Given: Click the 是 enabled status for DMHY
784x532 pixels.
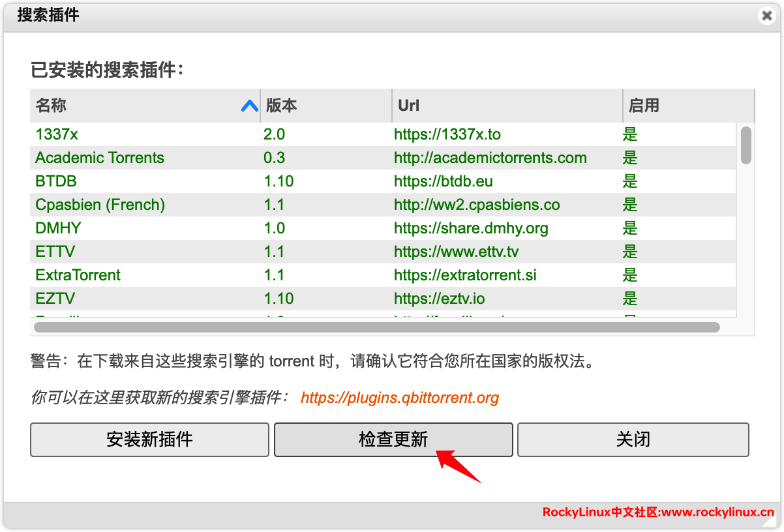Looking at the screenshot, I should [629, 228].
